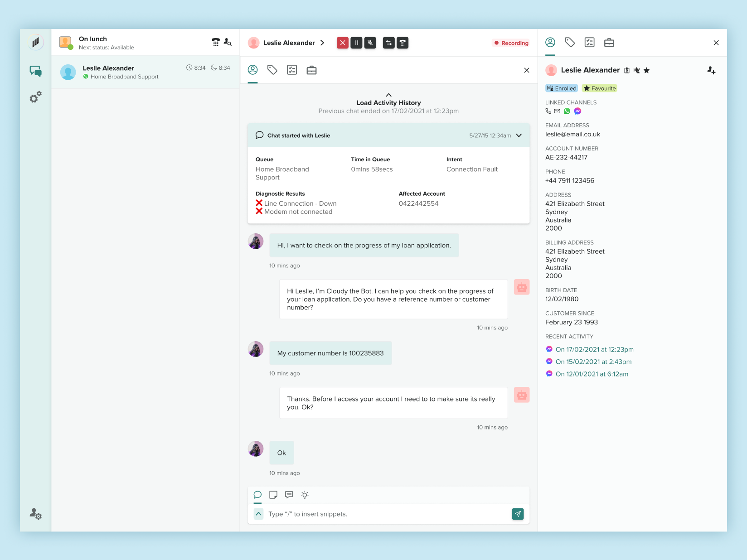Open the settings gears icon in the left sidebar
Viewport: 747px width, 560px height.
(35, 97)
